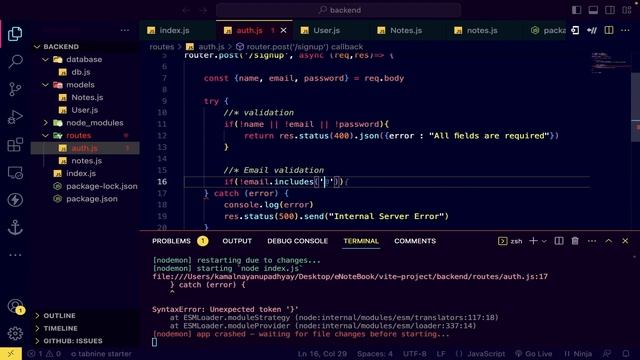The height and width of the screenshot is (360, 640).
Task: Expand the OUTLINE section
Action: (37, 316)
